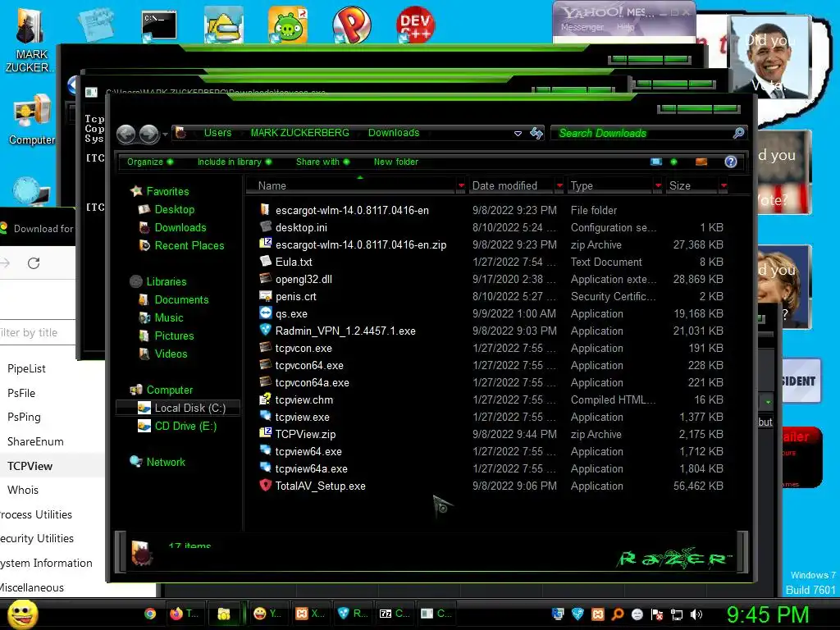Open PsPing in the browser sidebar list
This screenshot has width=840, height=630.
pyautogui.click(x=24, y=418)
